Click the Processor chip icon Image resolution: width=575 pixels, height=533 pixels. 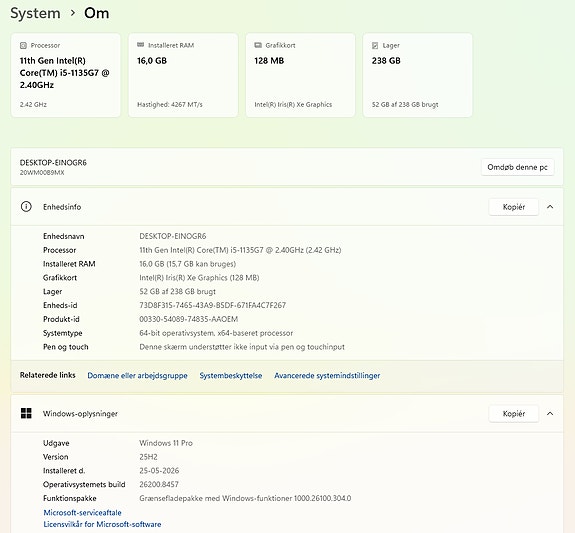[x=23, y=45]
